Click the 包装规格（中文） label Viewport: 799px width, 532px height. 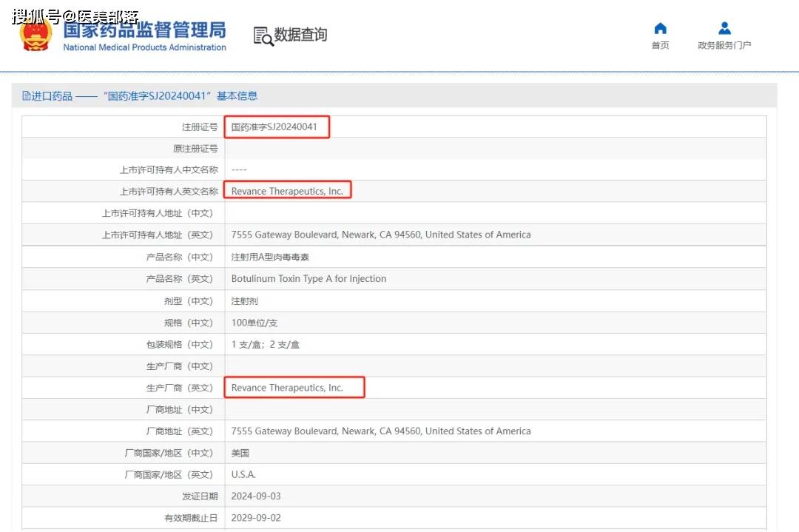coord(179,345)
